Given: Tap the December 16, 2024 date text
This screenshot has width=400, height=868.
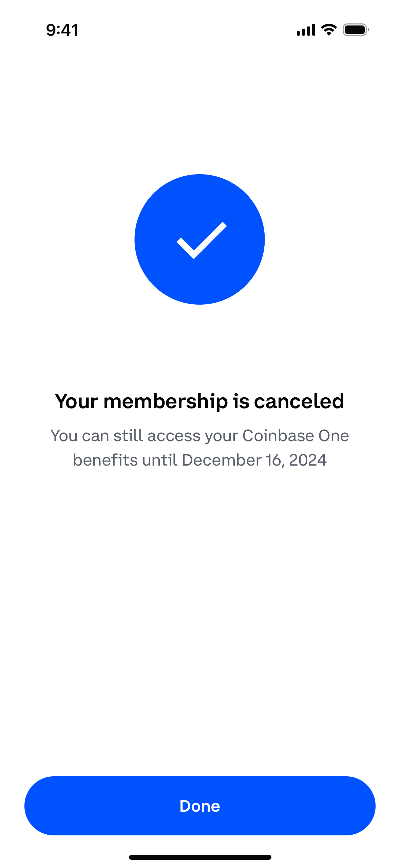Looking at the screenshot, I should click(254, 460).
